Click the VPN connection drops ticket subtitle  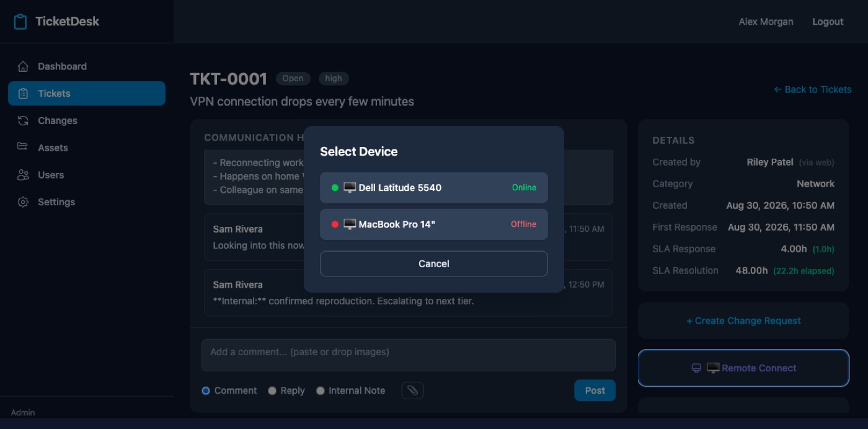click(x=302, y=102)
